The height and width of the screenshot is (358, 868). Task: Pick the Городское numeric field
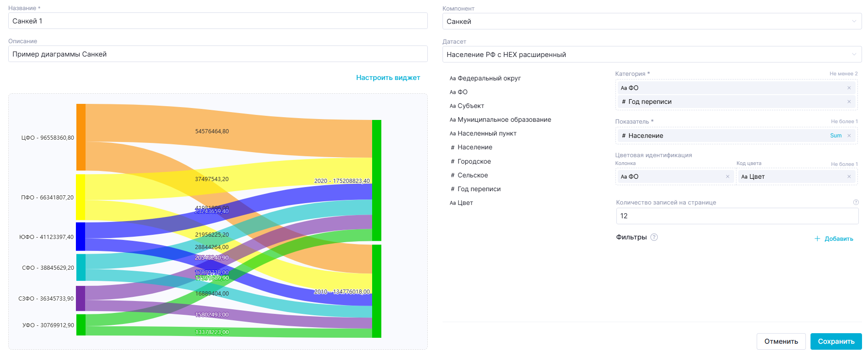click(474, 161)
